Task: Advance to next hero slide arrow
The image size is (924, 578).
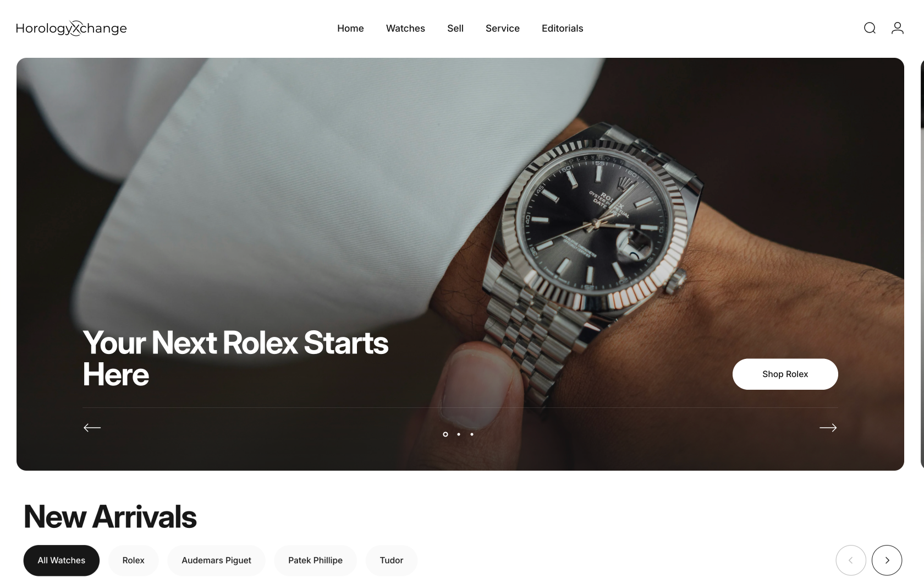Action: click(828, 428)
